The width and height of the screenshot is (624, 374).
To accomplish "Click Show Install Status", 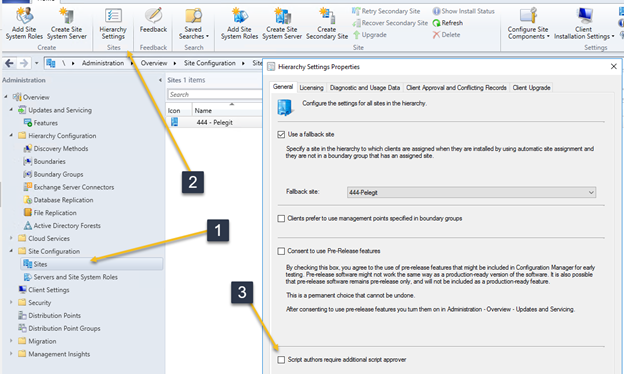I will click(464, 11).
